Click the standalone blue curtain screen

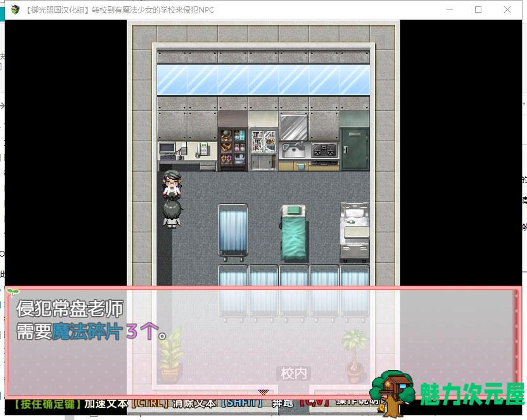(232, 232)
